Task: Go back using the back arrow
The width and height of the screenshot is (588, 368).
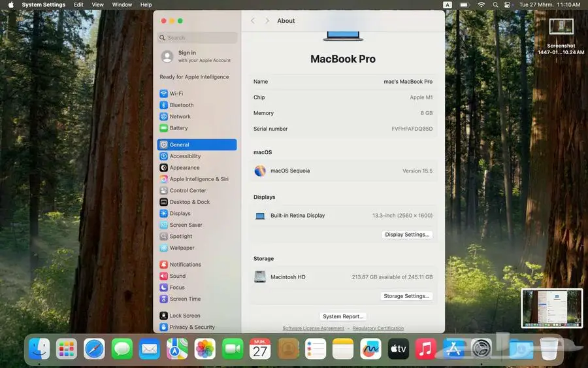Action: pyautogui.click(x=253, y=21)
